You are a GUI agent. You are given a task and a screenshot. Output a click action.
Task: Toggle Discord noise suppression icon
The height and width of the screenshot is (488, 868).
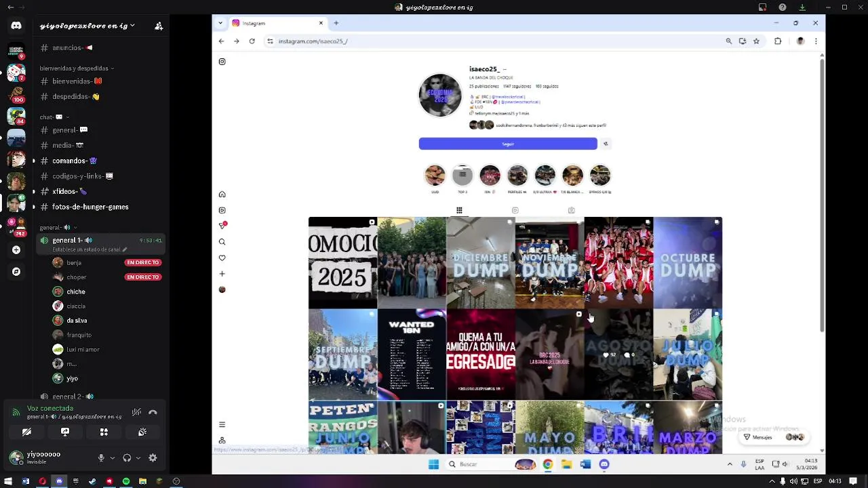(x=136, y=412)
